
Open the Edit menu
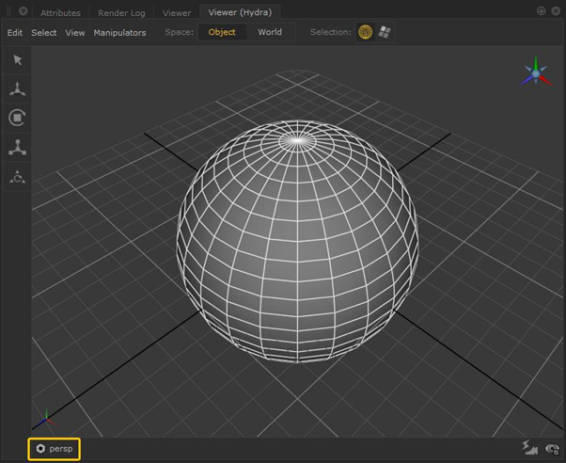click(15, 33)
